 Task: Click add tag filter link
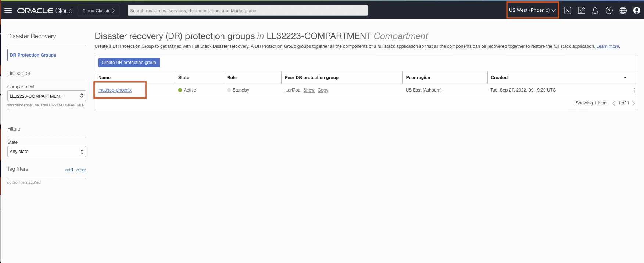click(x=69, y=170)
